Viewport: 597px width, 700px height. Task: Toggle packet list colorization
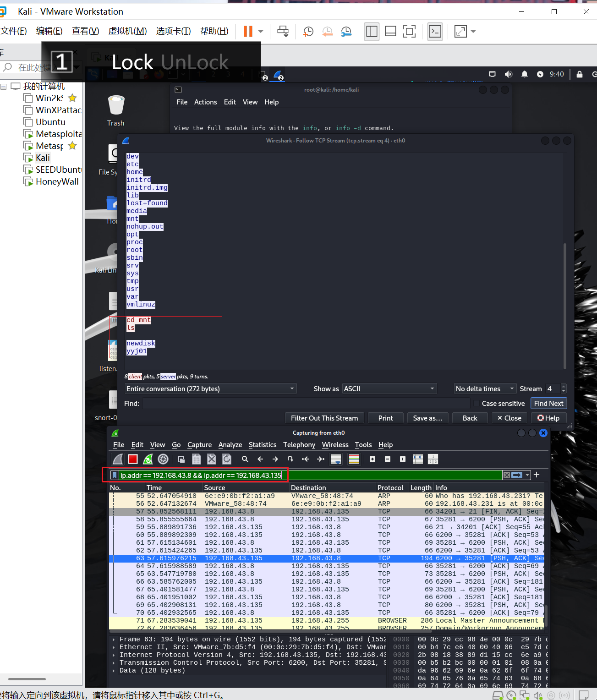pos(354,459)
